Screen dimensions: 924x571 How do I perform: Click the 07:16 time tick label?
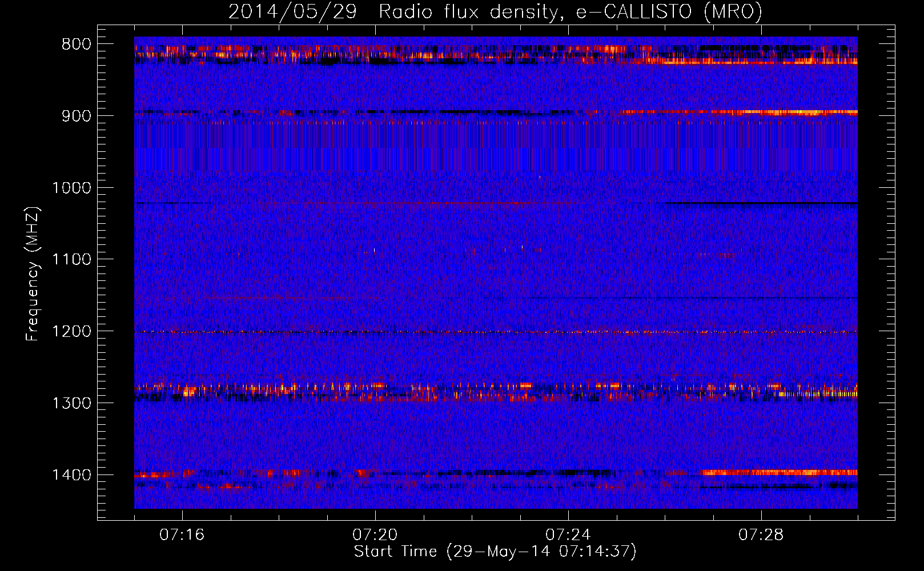[x=182, y=535]
